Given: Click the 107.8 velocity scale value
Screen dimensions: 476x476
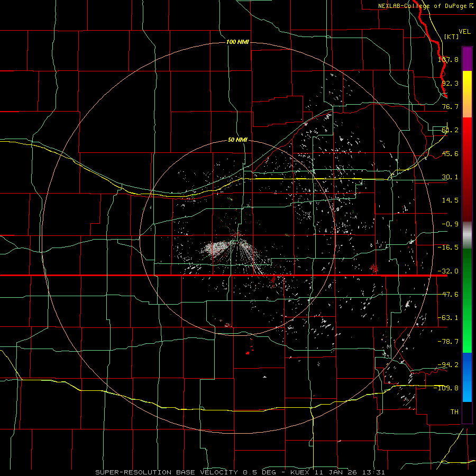Looking at the screenshot, I should (x=448, y=59).
